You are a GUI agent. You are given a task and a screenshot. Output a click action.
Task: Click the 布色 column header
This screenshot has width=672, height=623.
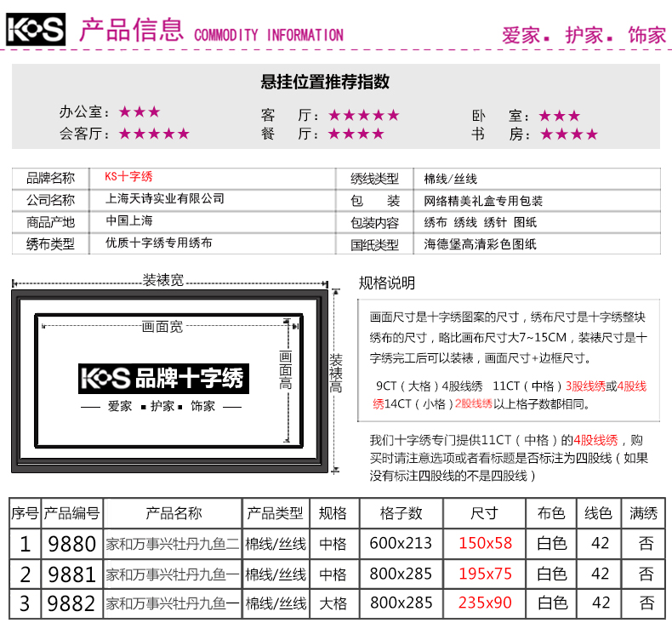[551, 513]
